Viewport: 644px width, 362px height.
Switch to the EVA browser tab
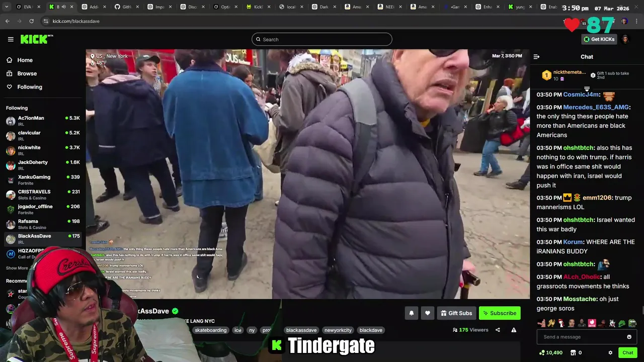pos(28,7)
